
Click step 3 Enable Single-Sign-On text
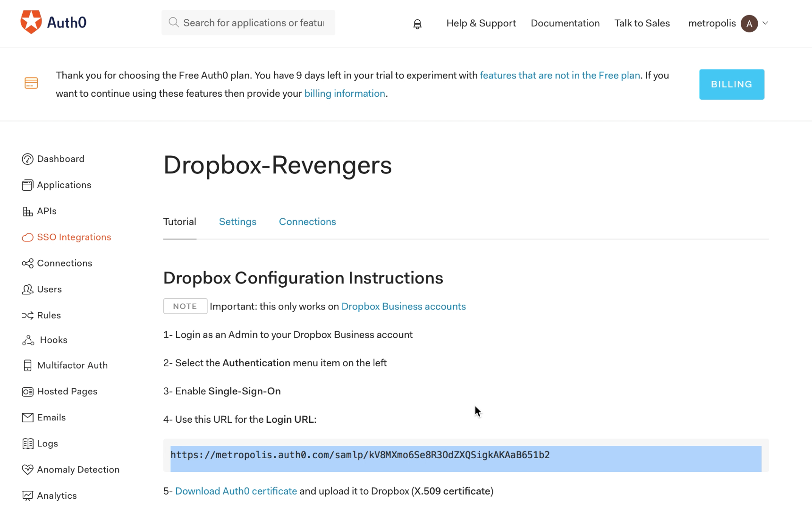tap(222, 391)
